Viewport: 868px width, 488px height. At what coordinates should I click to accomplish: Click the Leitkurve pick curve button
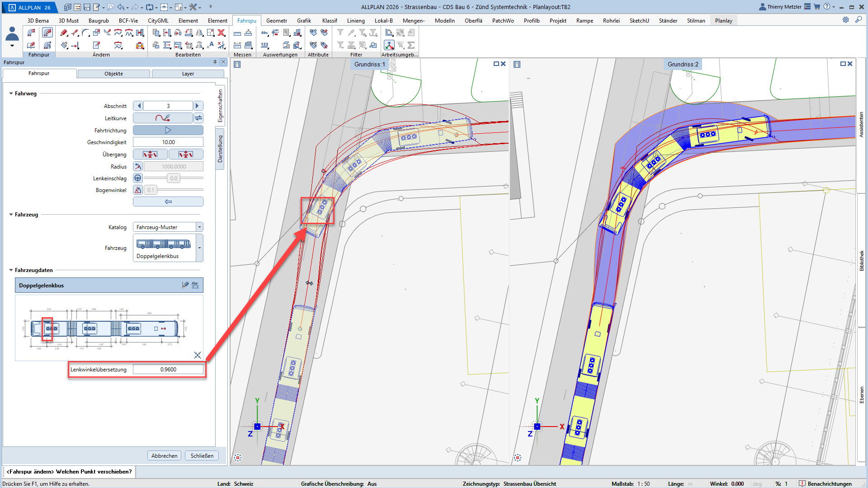[163, 118]
